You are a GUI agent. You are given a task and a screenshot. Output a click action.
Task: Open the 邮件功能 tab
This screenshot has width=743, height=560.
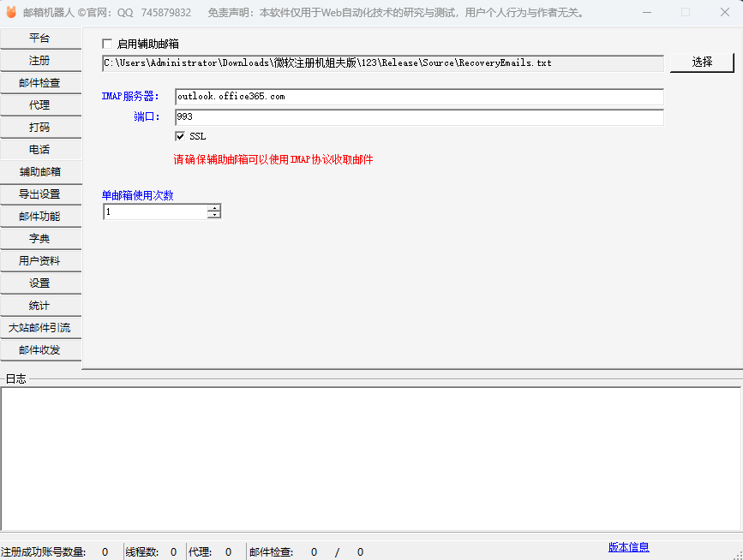click(40, 217)
